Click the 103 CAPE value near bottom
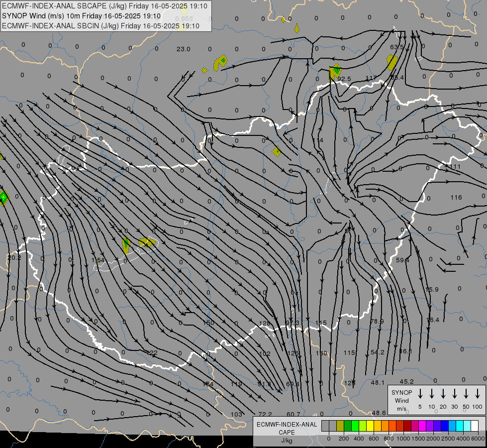487x448 pixels. click(236, 414)
